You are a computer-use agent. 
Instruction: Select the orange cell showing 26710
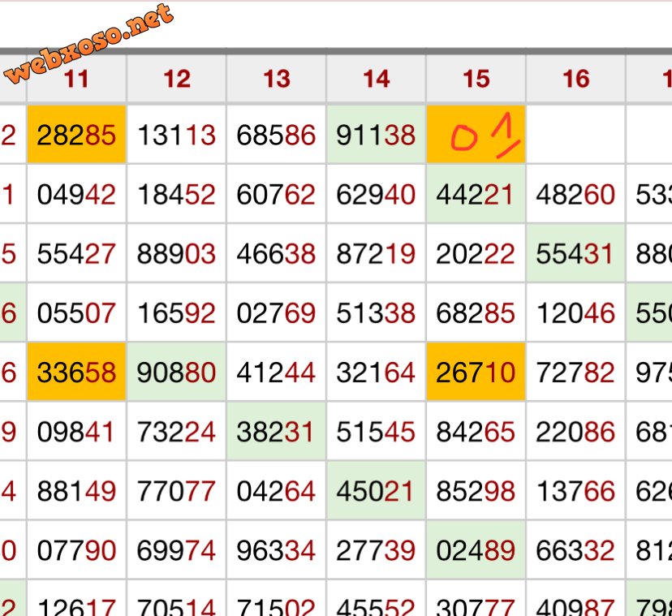(x=476, y=373)
